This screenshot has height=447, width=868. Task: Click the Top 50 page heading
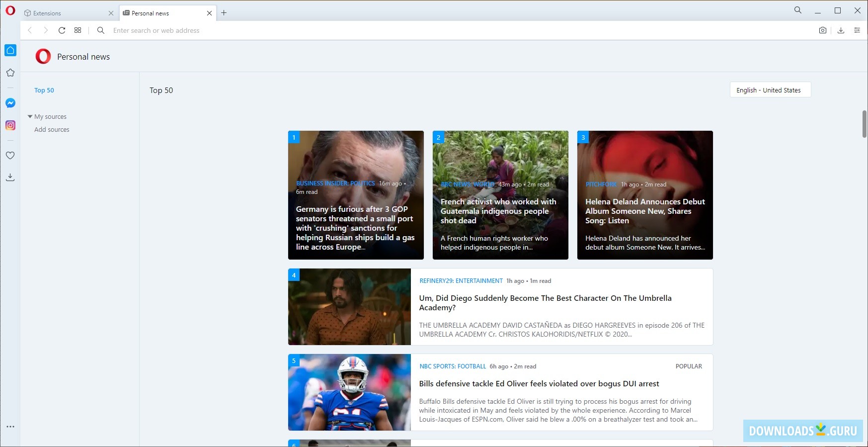tap(161, 90)
